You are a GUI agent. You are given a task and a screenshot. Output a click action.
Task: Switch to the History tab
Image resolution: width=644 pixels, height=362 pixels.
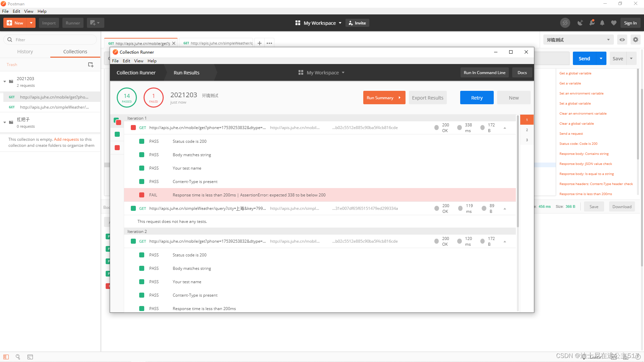25,52
